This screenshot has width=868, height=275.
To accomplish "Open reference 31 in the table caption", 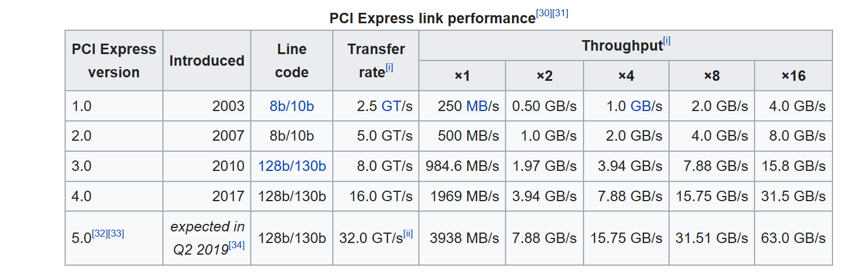I will click(x=560, y=13).
